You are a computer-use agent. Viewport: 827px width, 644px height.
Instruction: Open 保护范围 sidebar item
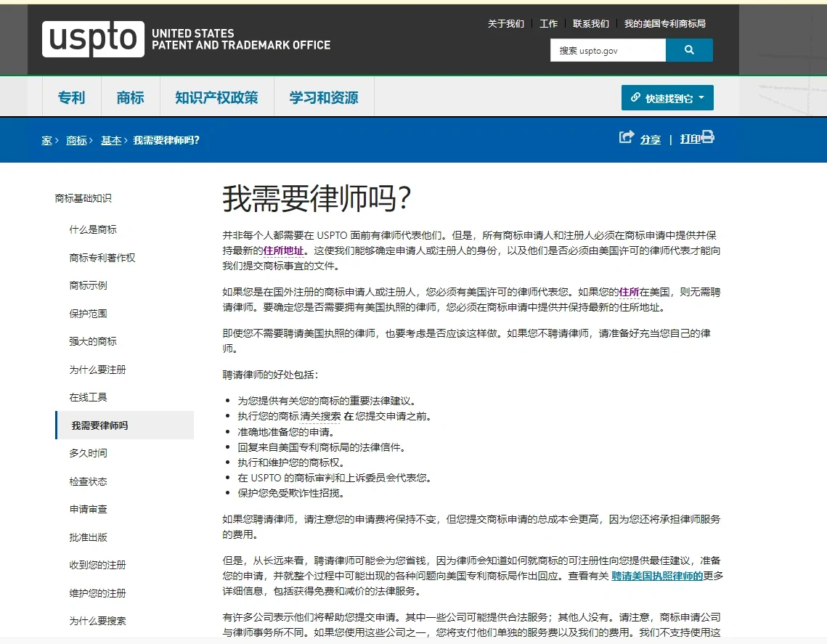tap(88, 314)
